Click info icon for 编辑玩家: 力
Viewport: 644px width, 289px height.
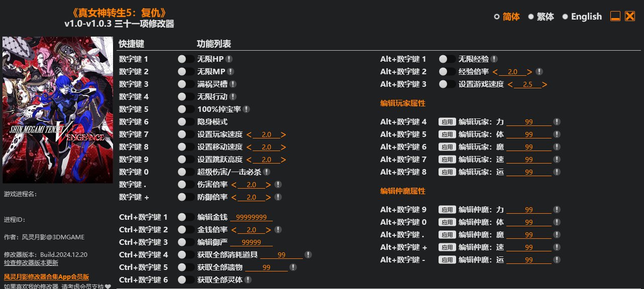click(557, 122)
